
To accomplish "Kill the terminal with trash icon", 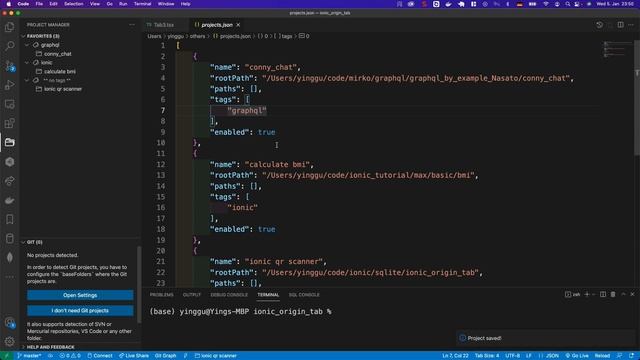I will (x=613, y=294).
